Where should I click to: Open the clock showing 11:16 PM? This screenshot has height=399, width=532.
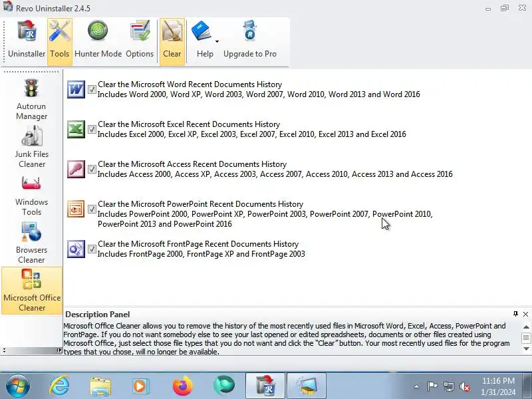pyautogui.click(x=498, y=386)
